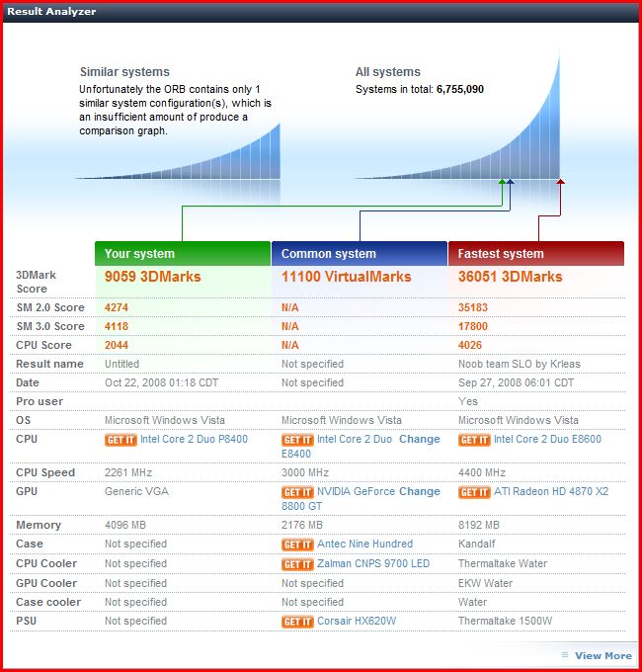Click the Pro user value Yes

click(468, 401)
